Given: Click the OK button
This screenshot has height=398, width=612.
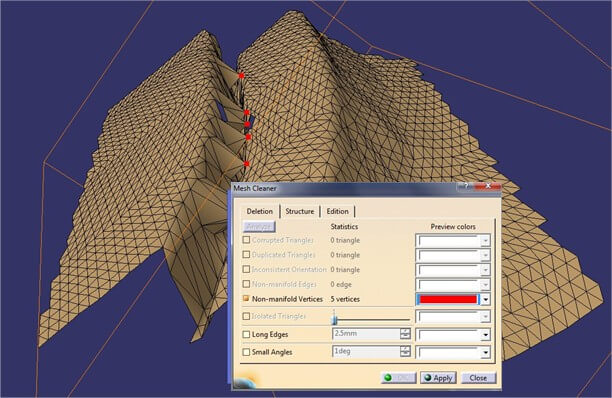Looking at the screenshot, I should point(399,378).
